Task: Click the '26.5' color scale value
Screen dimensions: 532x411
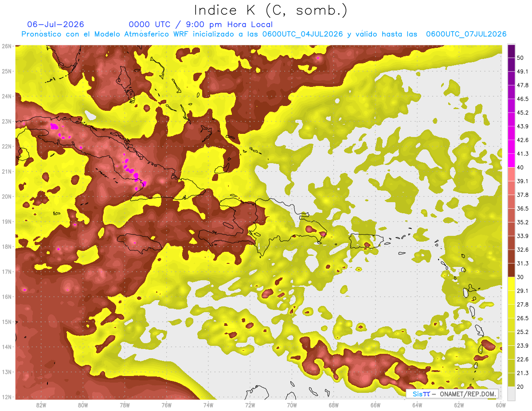Action: tap(523, 318)
